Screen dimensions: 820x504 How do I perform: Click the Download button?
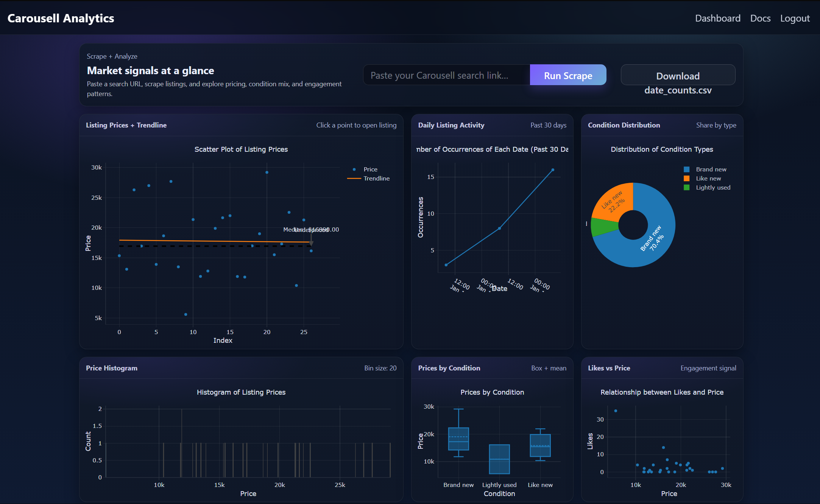pos(678,75)
